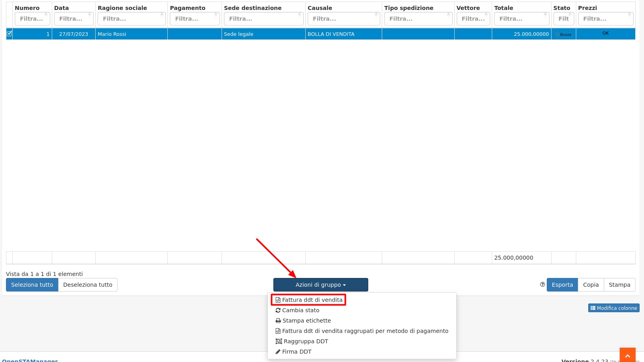Choose Cambia stato from the dropdown

(300, 310)
